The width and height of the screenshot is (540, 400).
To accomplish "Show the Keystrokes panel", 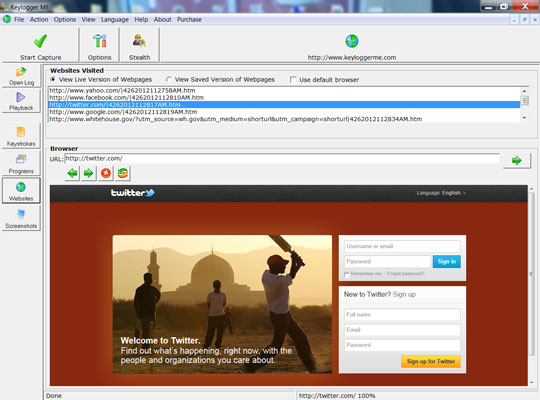I will point(21,136).
